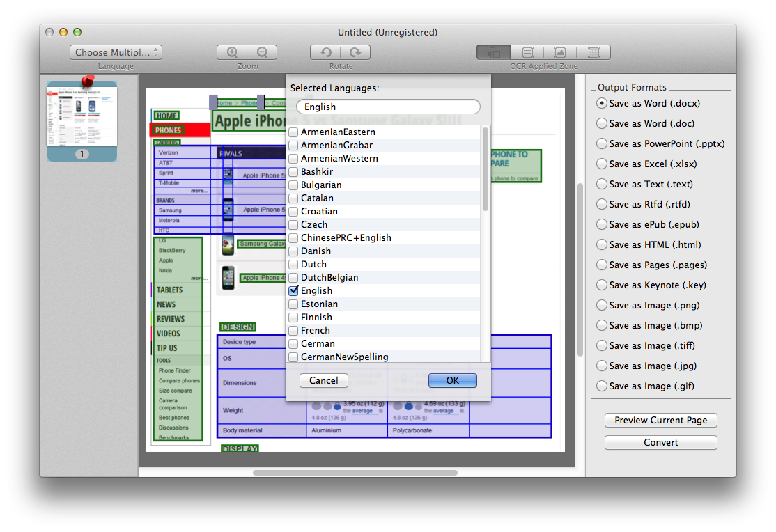Click the language list vertical scrollbar

point(486,169)
